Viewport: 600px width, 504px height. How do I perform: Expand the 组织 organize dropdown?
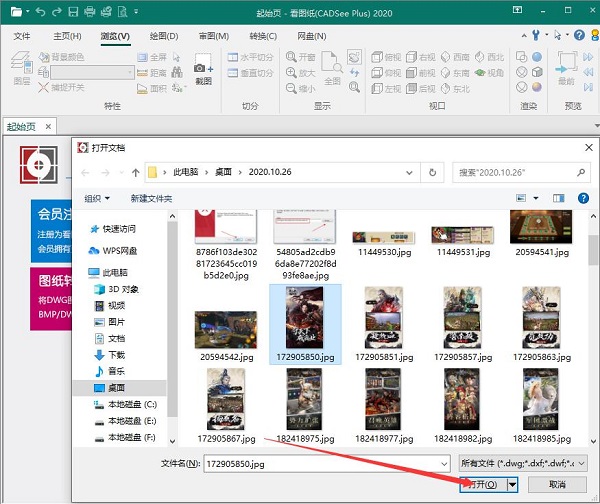[x=97, y=199]
